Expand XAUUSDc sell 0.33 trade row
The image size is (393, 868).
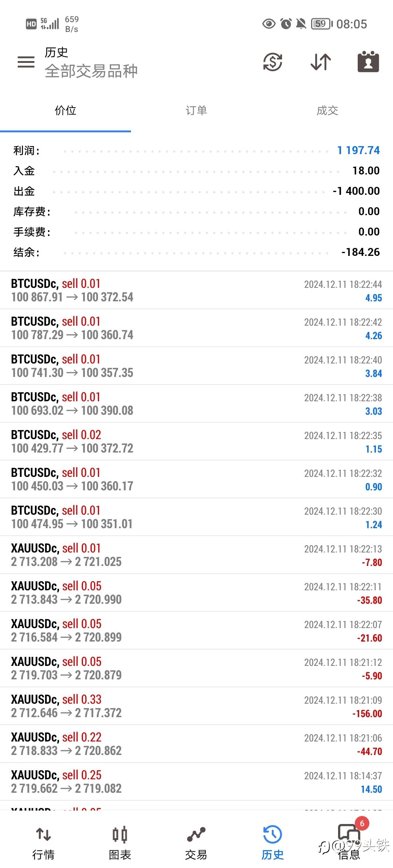coord(196,706)
